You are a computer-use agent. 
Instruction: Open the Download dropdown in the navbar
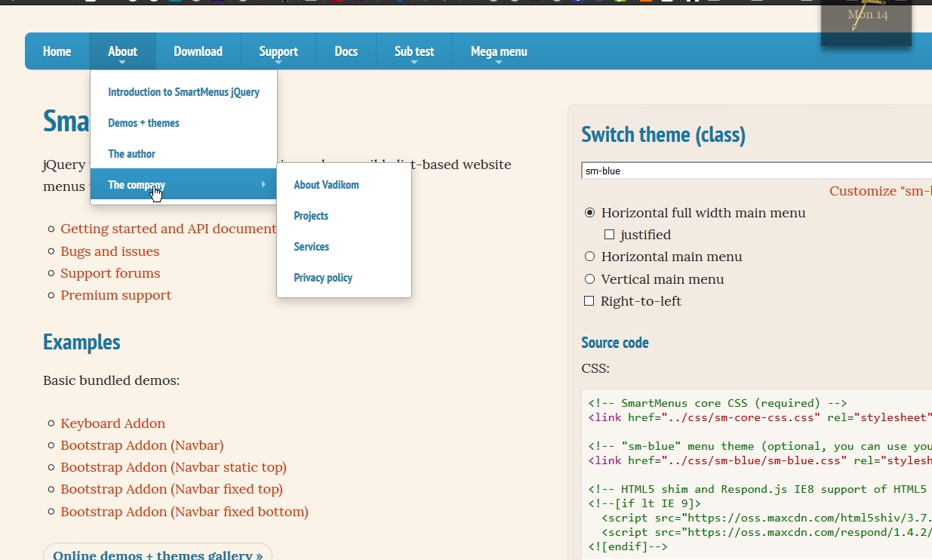coord(198,51)
